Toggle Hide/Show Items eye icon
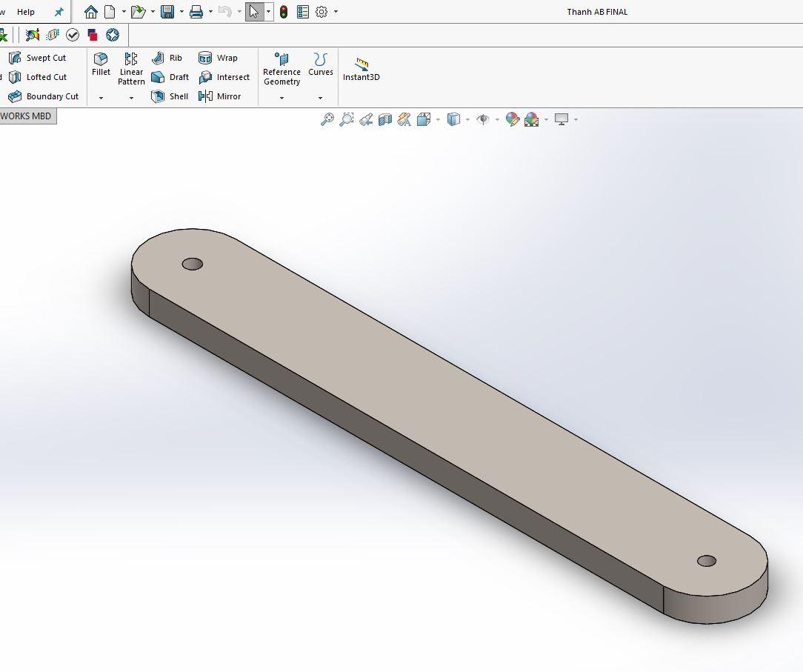 [x=482, y=119]
